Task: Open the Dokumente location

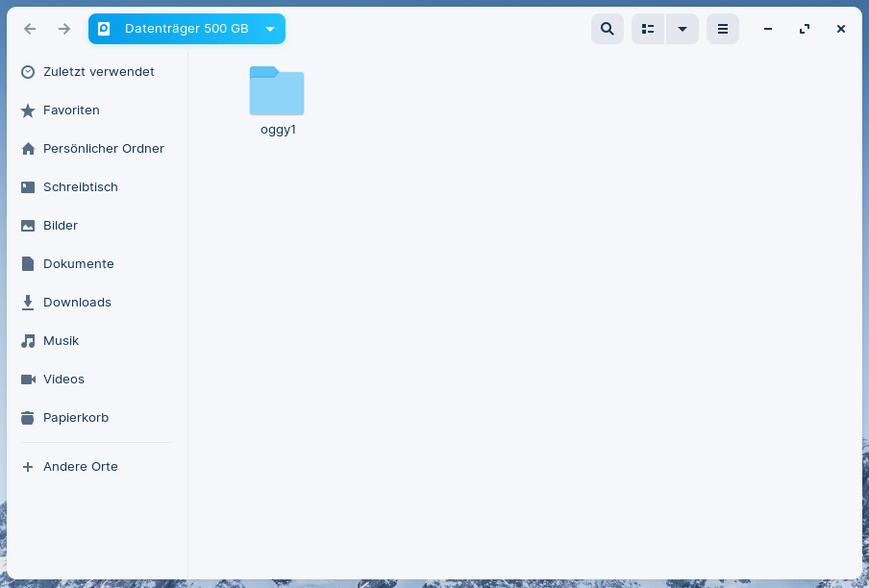Action: pyautogui.click(x=96, y=264)
